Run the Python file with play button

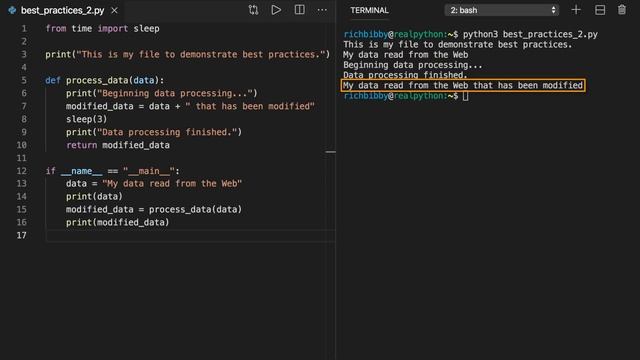click(276, 10)
